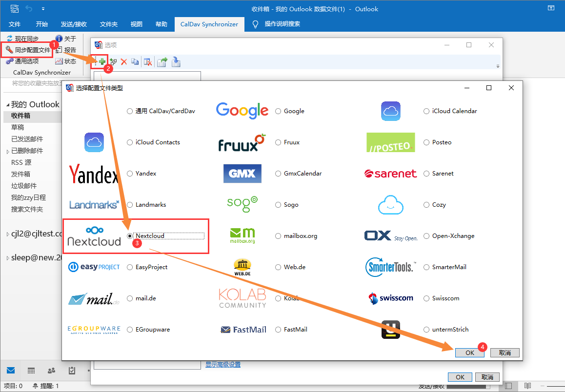Click the KOLAB community logo
This screenshot has width=565, height=392.
pyautogui.click(x=242, y=298)
